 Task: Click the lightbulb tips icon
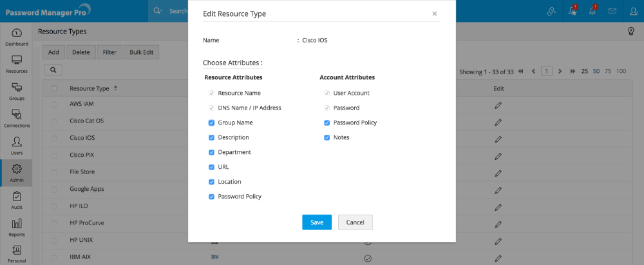(x=631, y=31)
